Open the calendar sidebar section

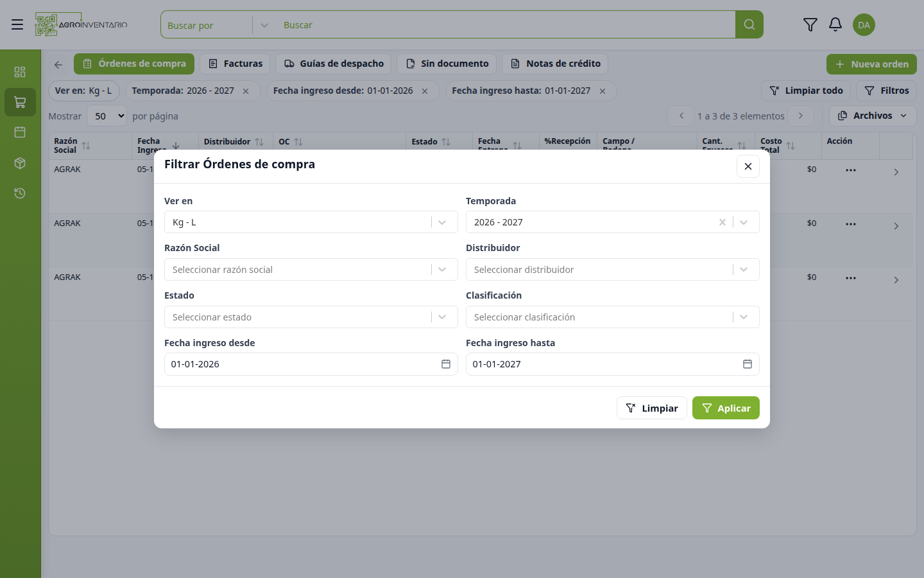[20, 132]
